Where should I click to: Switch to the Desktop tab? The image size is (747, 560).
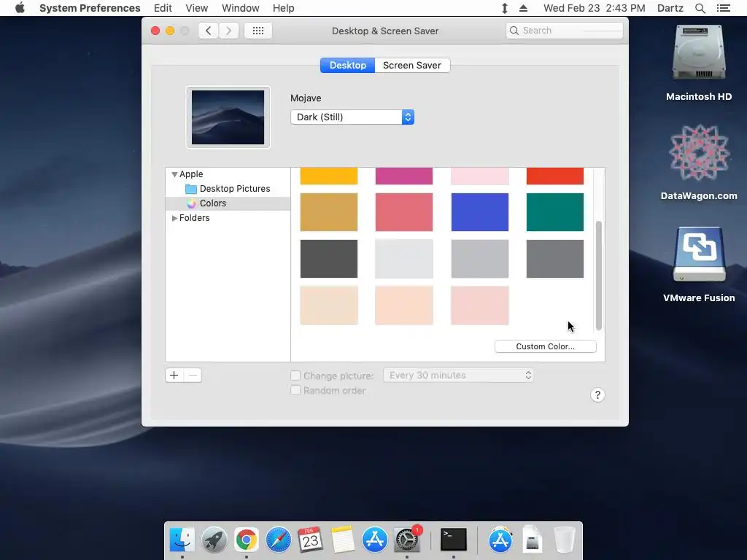(348, 65)
